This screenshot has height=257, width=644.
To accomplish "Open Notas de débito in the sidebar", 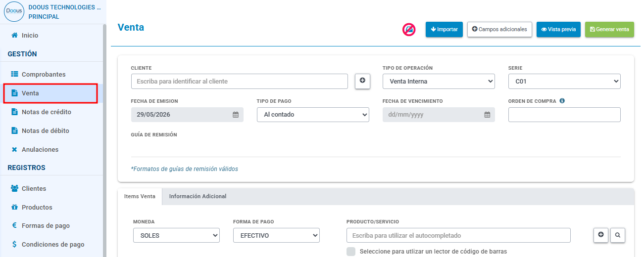I will (x=51, y=131).
